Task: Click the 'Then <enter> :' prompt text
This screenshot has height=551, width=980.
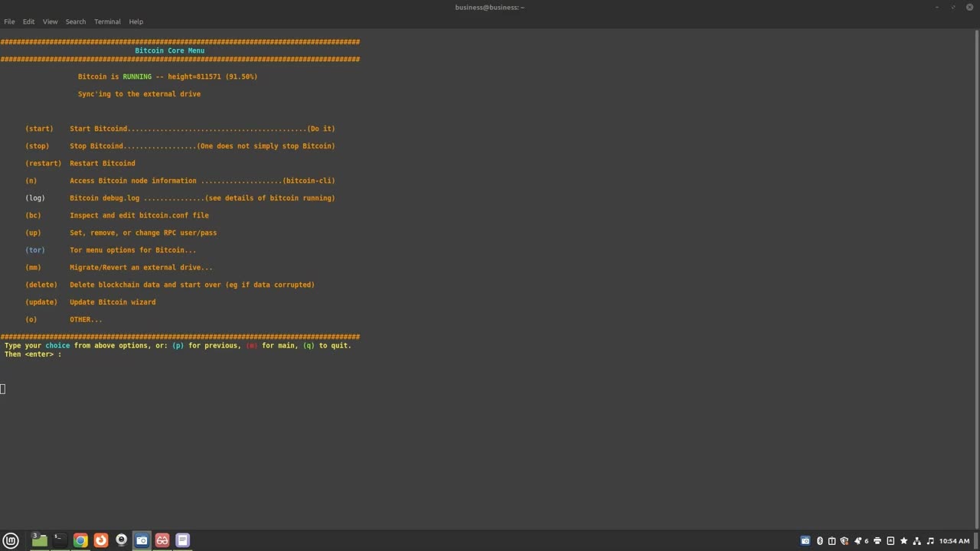Action: tap(33, 354)
